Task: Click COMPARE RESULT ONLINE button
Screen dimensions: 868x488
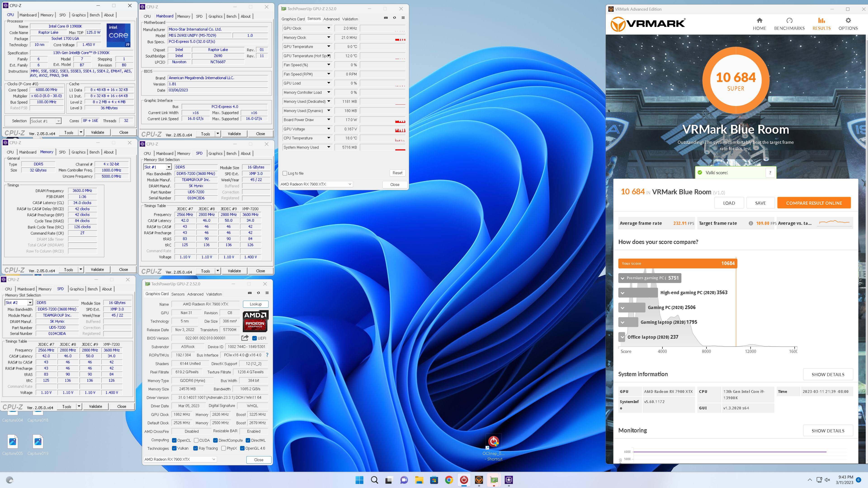Action: point(814,203)
